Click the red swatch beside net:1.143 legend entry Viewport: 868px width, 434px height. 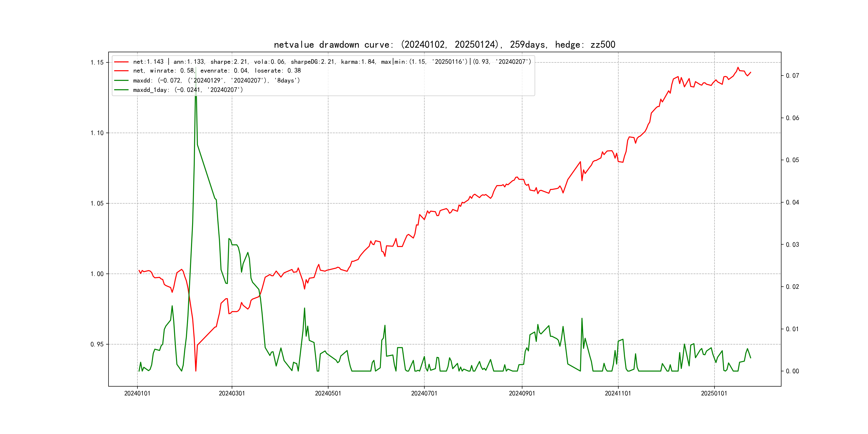click(121, 62)
